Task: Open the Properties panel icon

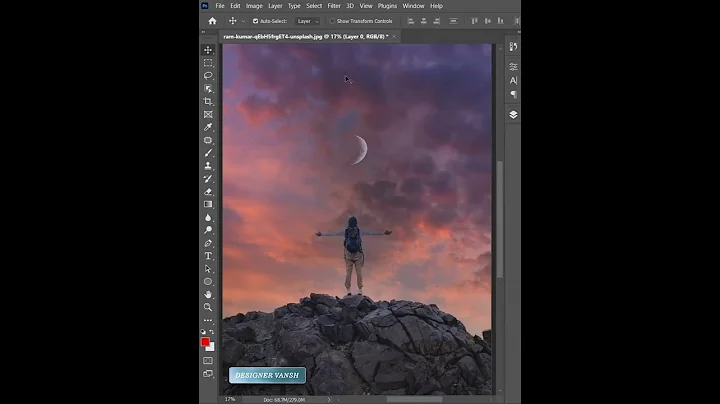Action: (513, 67)
